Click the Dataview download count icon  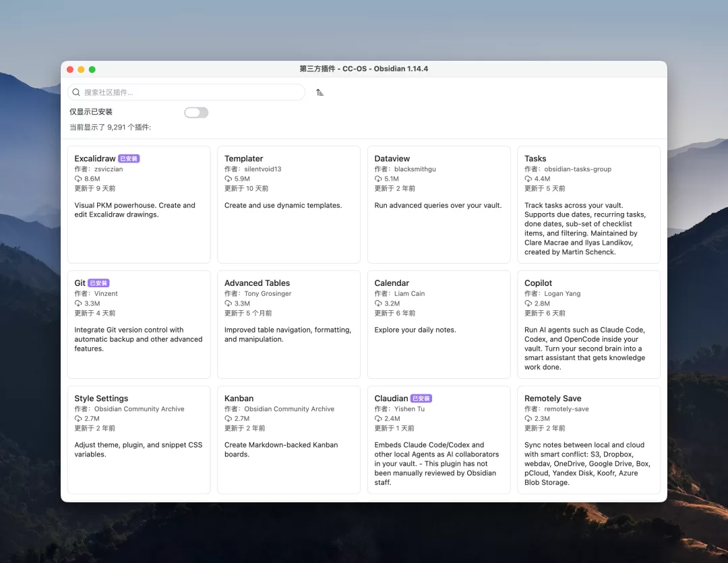378,179
